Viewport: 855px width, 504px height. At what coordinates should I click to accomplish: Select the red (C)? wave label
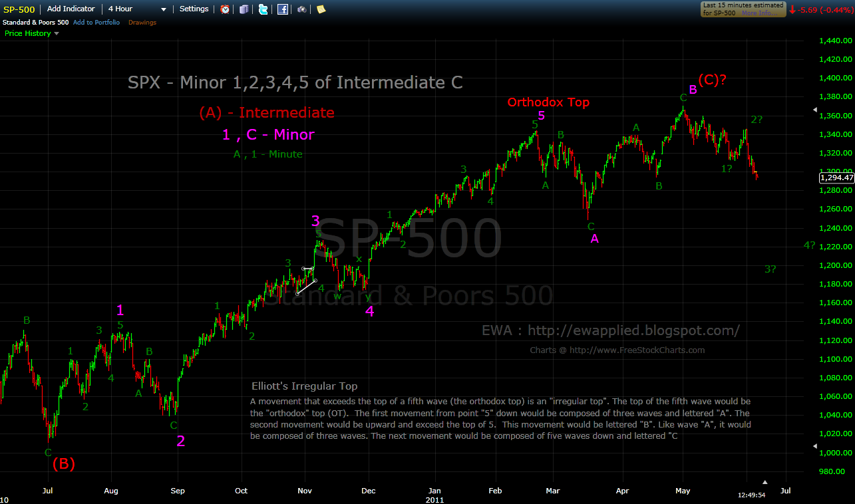click(x=712, y=80)
